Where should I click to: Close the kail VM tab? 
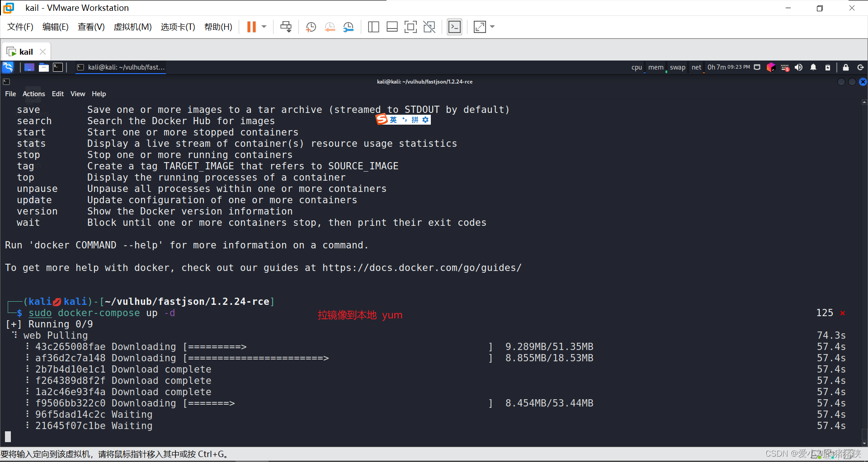(x=43, y=52)
